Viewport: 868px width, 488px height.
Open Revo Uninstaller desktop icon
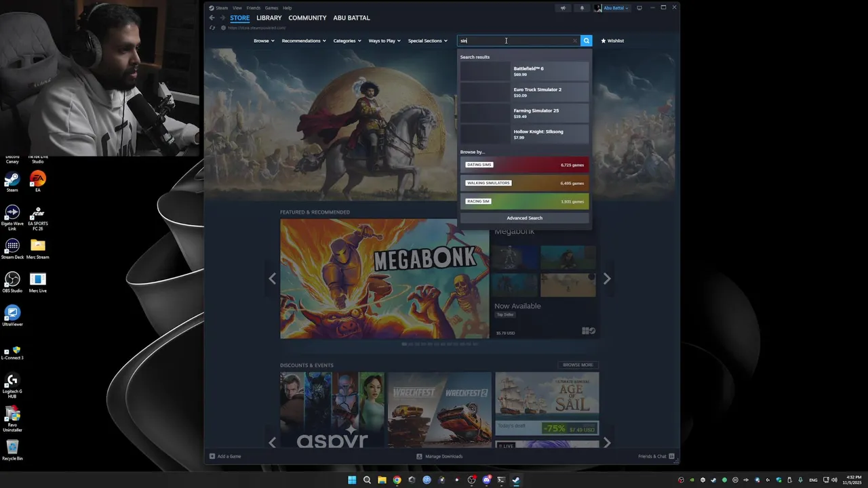(x=12, y=420)
